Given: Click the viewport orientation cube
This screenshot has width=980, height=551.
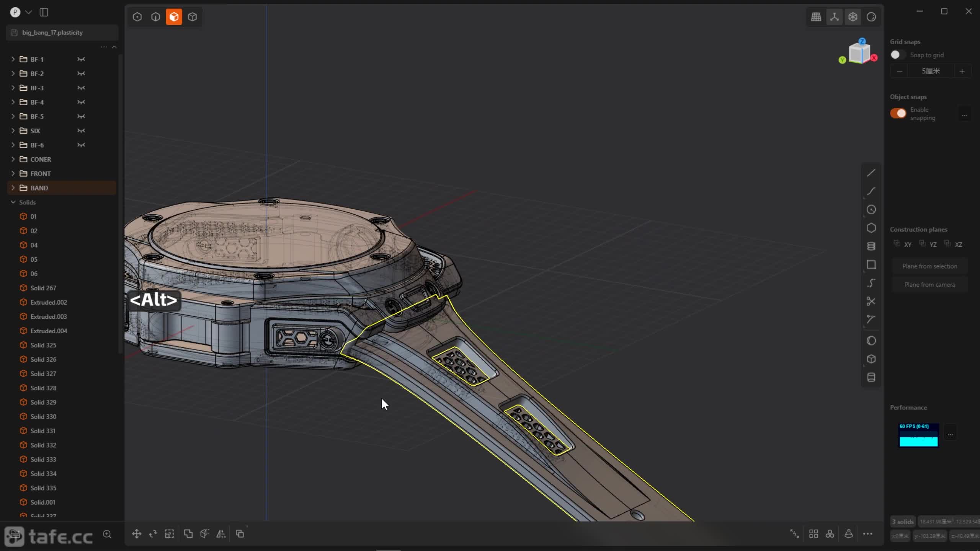Looking at the screenshot, I should [860, 53].
